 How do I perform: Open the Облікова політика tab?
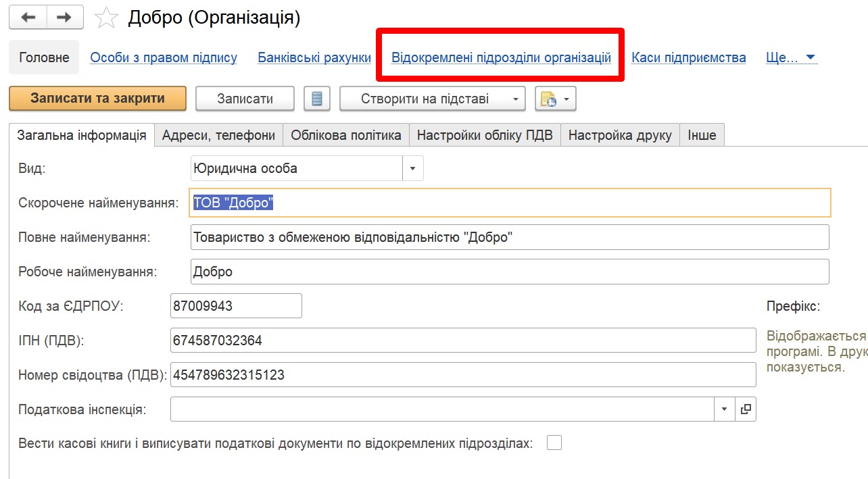click(x=346, y=135)
